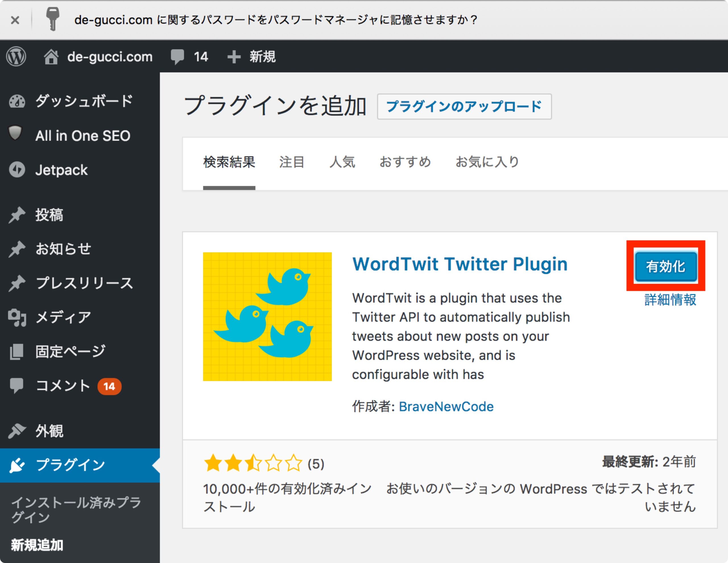Click the pages icon next to 固定ページ
This screenshot has height=563, width=728.
[17, 352]
